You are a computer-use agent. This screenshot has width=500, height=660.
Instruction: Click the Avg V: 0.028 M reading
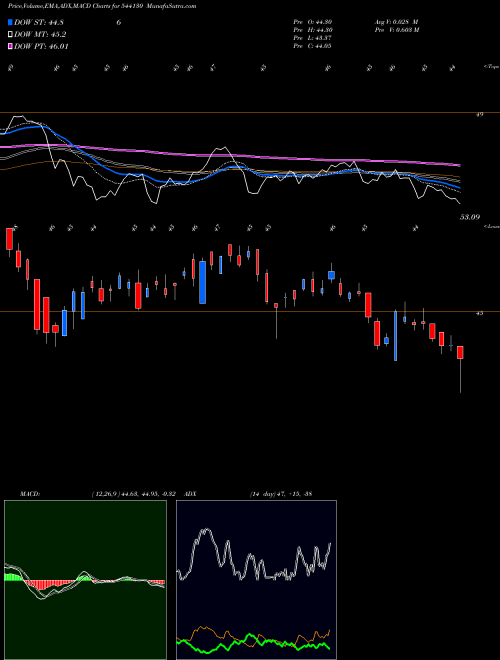(396, 22)
